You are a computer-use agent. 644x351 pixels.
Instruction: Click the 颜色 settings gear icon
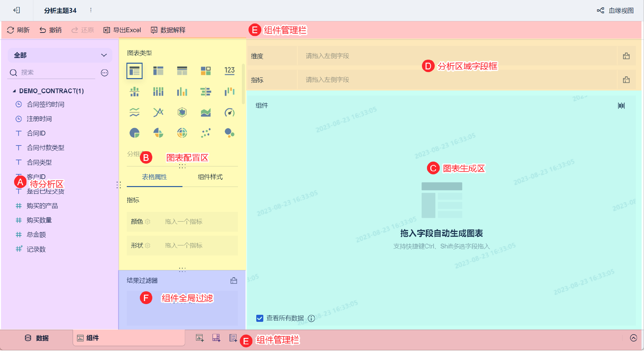[x=148, y=222]
